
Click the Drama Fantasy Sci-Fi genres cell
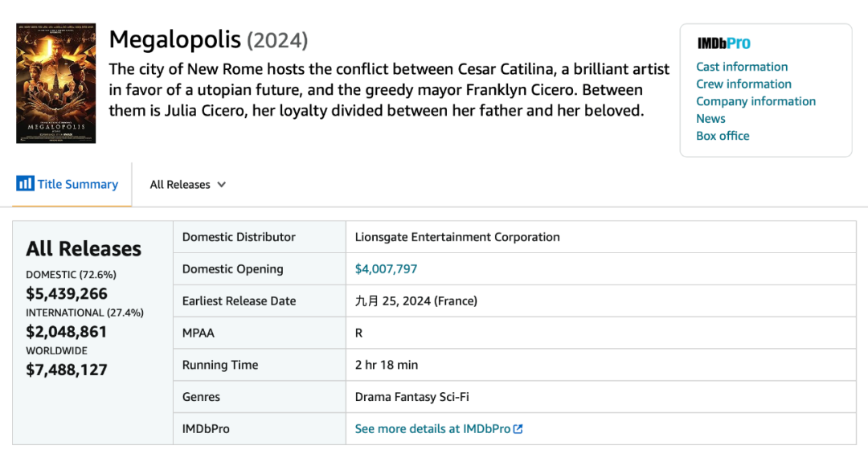[x=412, y=397]
